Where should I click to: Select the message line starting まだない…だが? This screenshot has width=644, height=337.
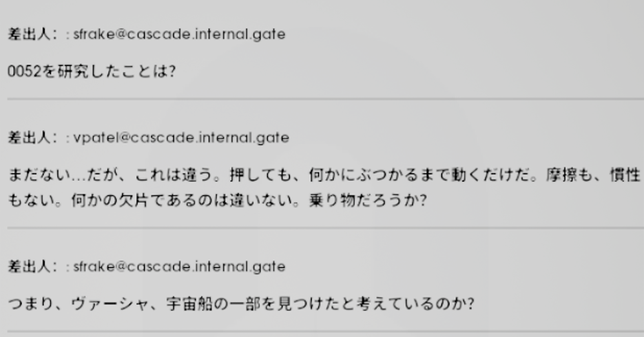click(x=324, y=175)
